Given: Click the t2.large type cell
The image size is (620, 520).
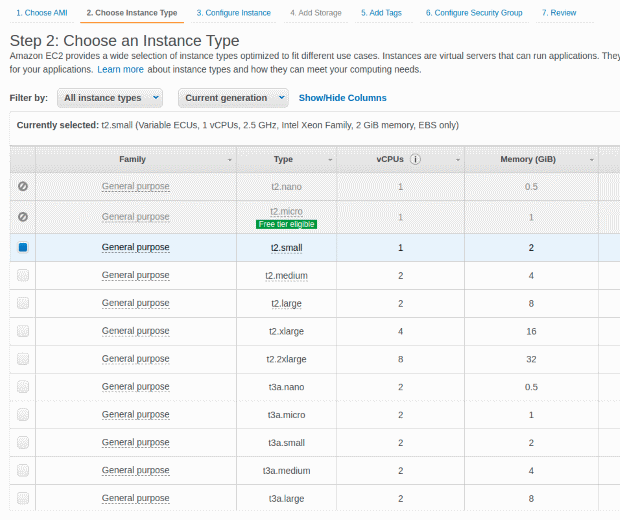Looking at the screenshot, I should [287, 303].
